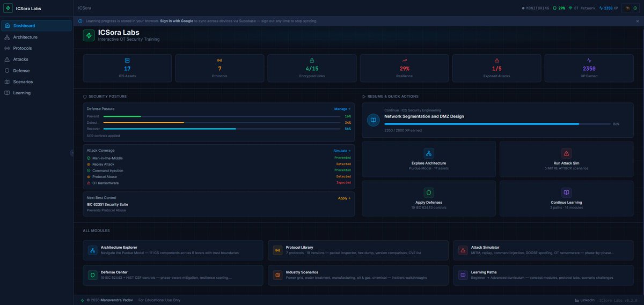
Task: Click the user avatar in top bar
Action: click(x=627, y=8)
